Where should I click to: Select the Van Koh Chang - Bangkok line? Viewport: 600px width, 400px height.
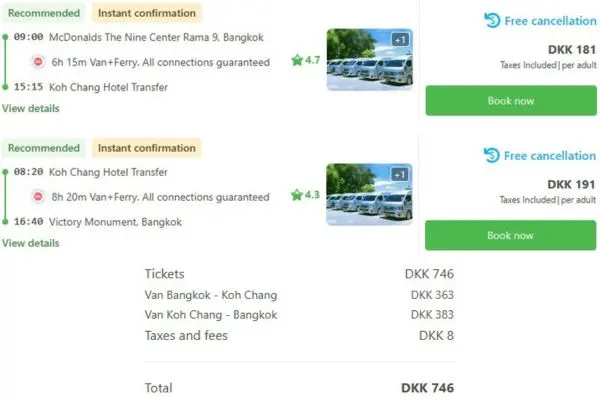pyautogui.click(x=211, y=315)
